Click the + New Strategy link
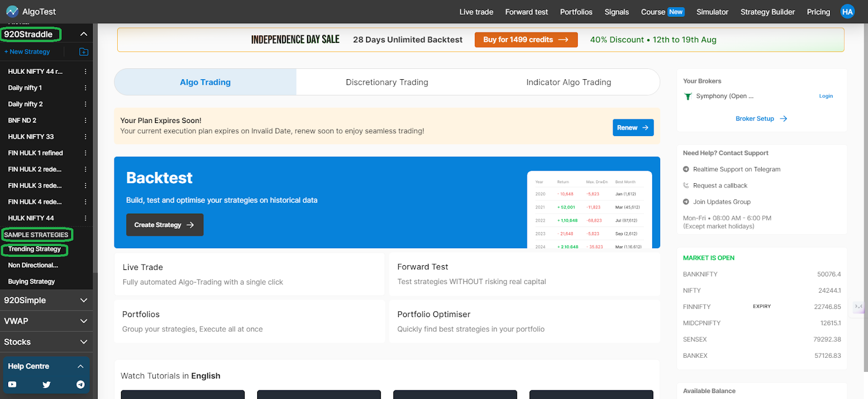The width and height of the screenshot is (868, 399). pos(27,52)
